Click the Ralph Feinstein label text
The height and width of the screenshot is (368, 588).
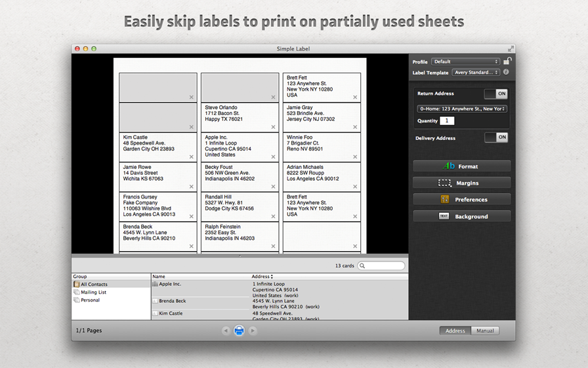pos(230,233)
